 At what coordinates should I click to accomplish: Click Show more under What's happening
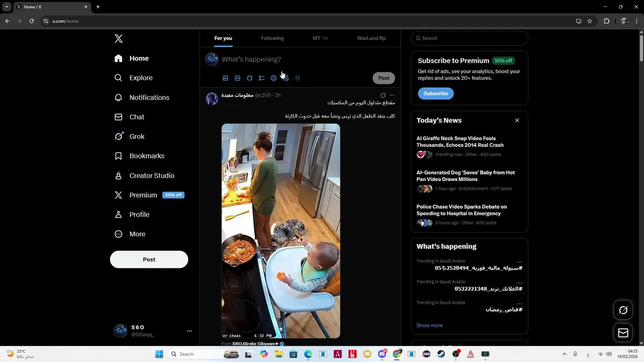coord(429,325)
